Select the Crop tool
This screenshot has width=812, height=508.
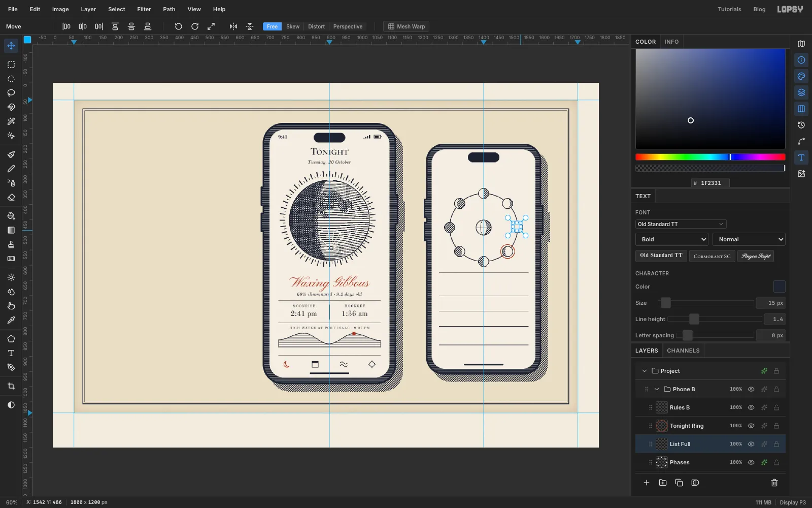point(11,386)
